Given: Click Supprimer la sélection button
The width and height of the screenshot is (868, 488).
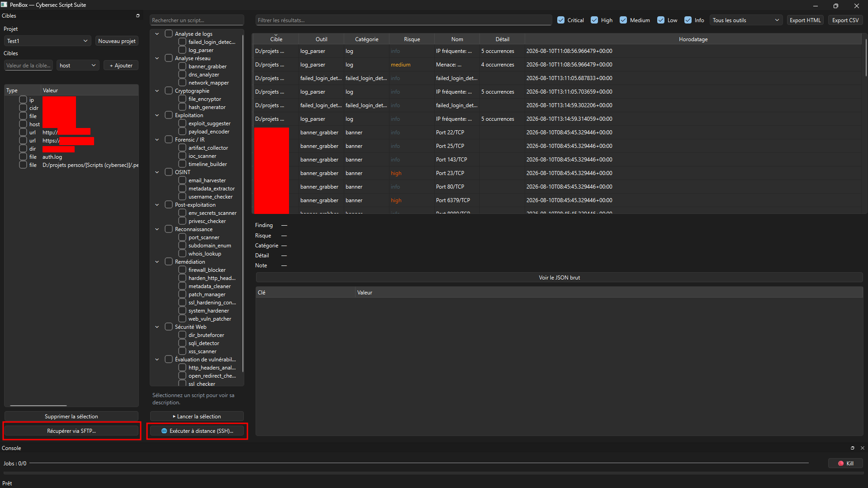Looking at the screenshot, I should [71, 417].
